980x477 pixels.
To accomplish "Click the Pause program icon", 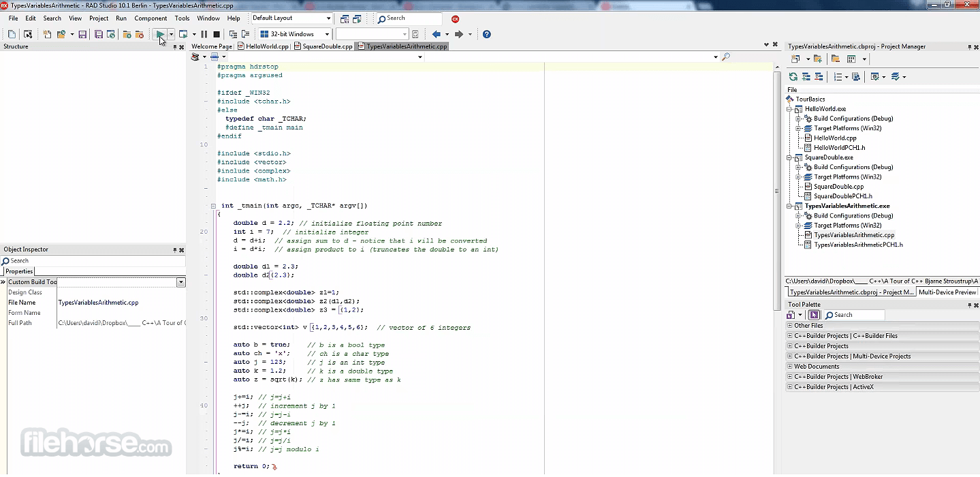I will pos(204,34).
